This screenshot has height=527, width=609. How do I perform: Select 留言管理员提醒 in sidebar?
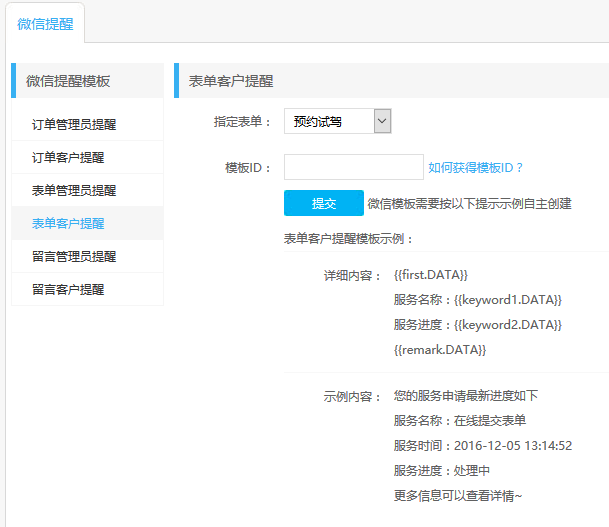pos(87,256)
